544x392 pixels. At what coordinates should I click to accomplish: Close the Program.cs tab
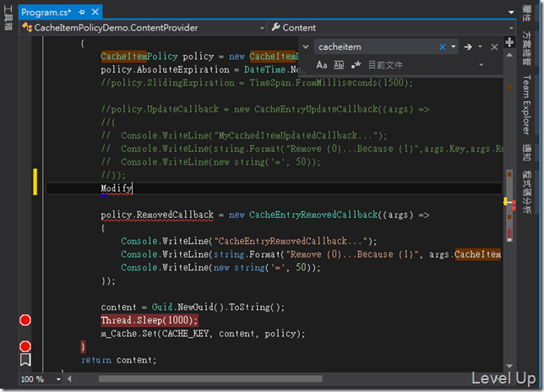95,12
